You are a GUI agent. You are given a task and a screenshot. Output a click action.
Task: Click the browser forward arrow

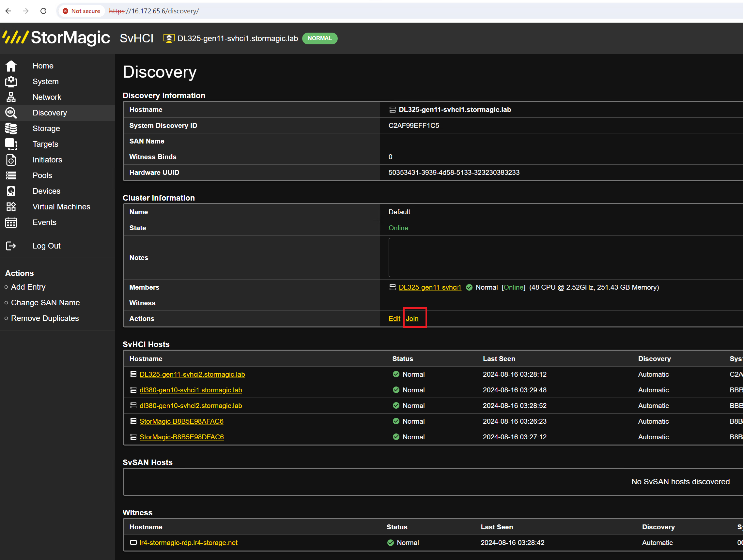tap(26, 11)
